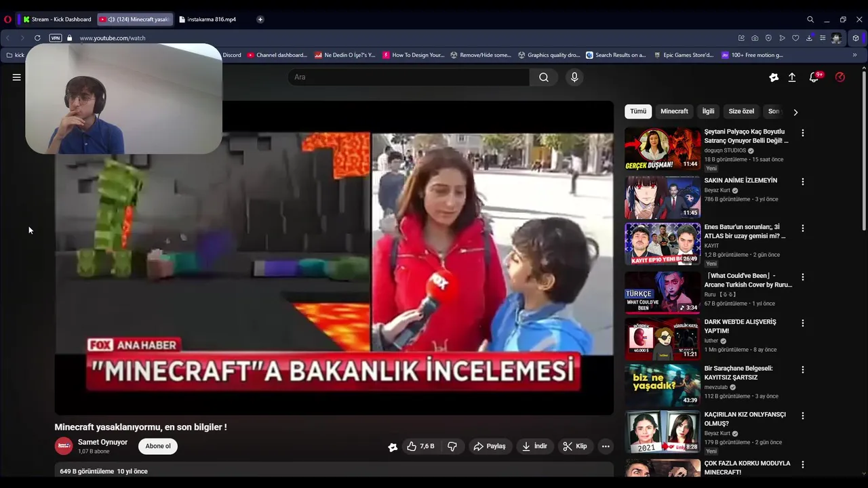Create a clip with Klip button

pyautogui.click(x=575, y=446)
